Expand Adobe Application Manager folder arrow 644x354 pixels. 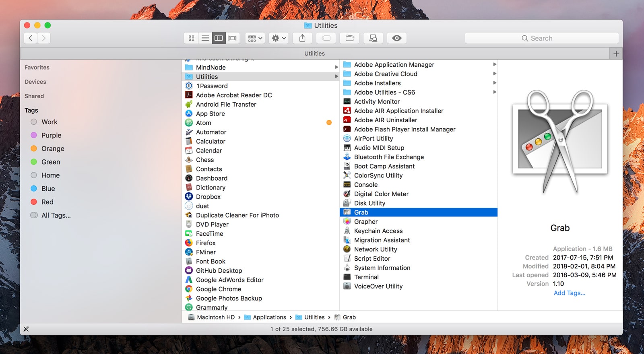[x=495, y=64]
